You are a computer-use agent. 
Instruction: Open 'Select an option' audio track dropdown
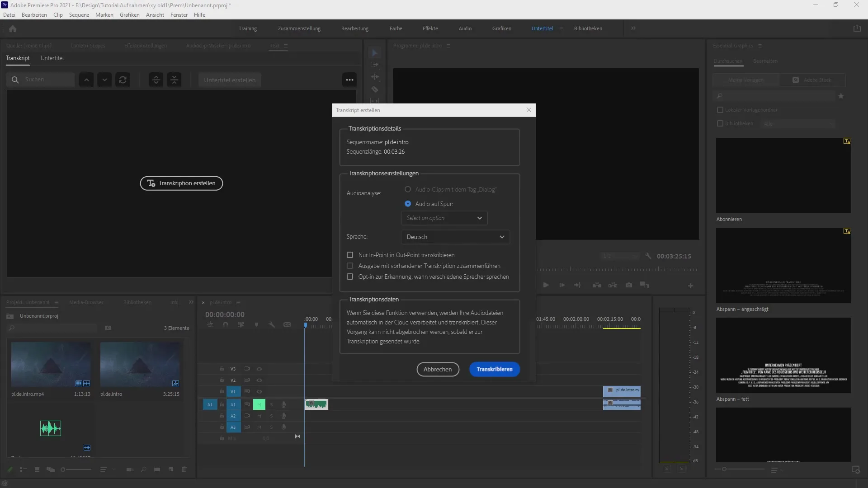click(x=444, y=218)
